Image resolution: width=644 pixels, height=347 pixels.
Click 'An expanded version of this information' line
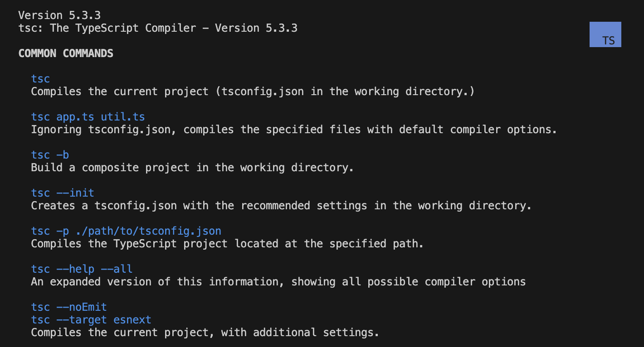click(278, 282)
